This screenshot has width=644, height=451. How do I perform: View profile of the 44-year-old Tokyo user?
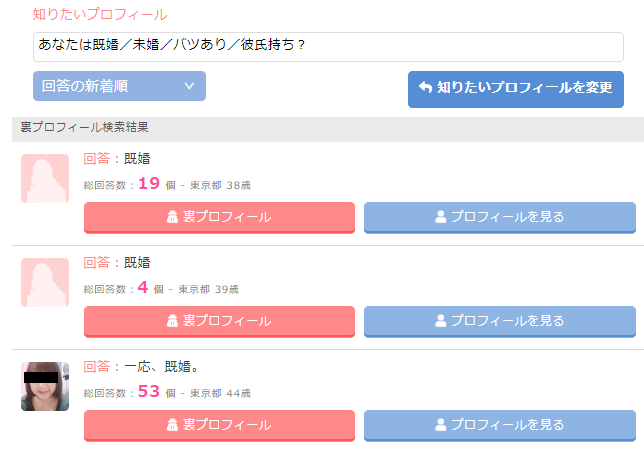click(499, 425)
